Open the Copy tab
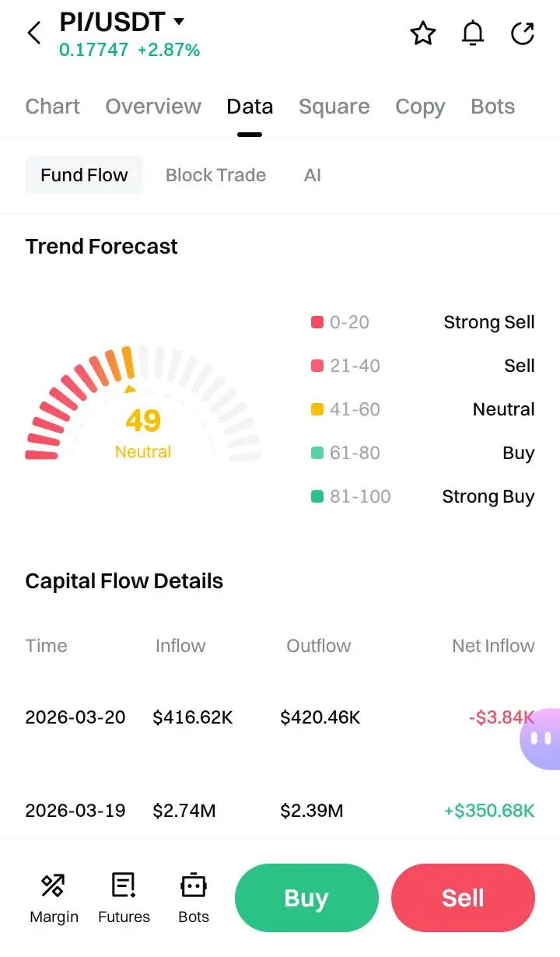560x957 pixels. (x=420, y=107)
